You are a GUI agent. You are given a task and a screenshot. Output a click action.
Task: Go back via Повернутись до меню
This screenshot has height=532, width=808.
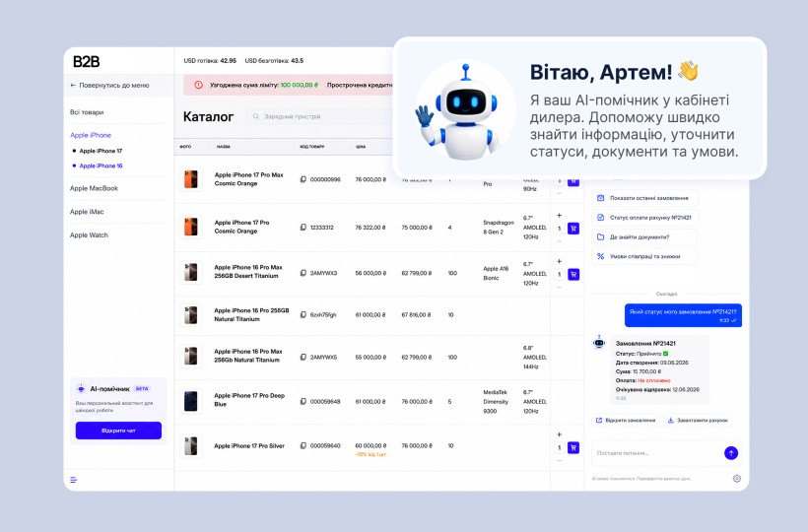click(109, 86)
